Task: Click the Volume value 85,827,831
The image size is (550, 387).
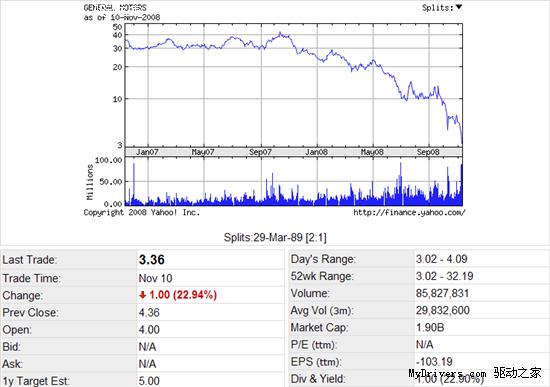Action: click(x=442, y=293)
